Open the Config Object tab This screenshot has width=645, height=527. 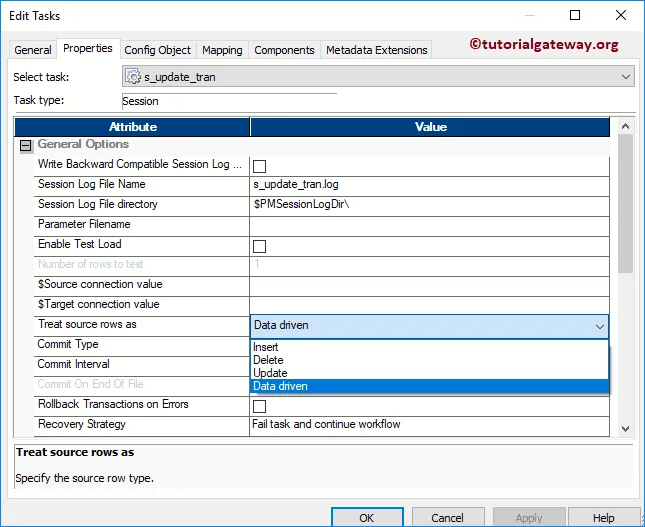pos(158,50)
